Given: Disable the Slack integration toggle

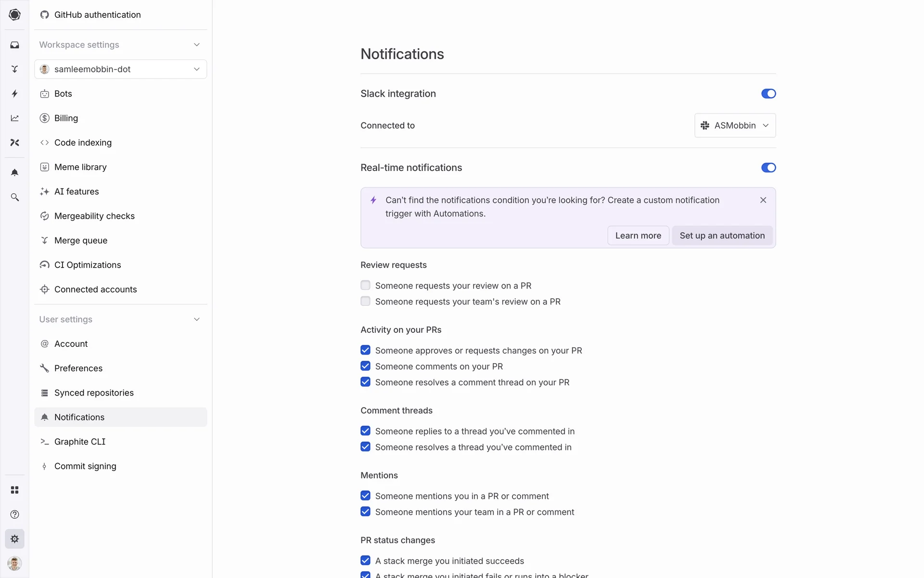Looking at the screenshot, I should [768, 93].
